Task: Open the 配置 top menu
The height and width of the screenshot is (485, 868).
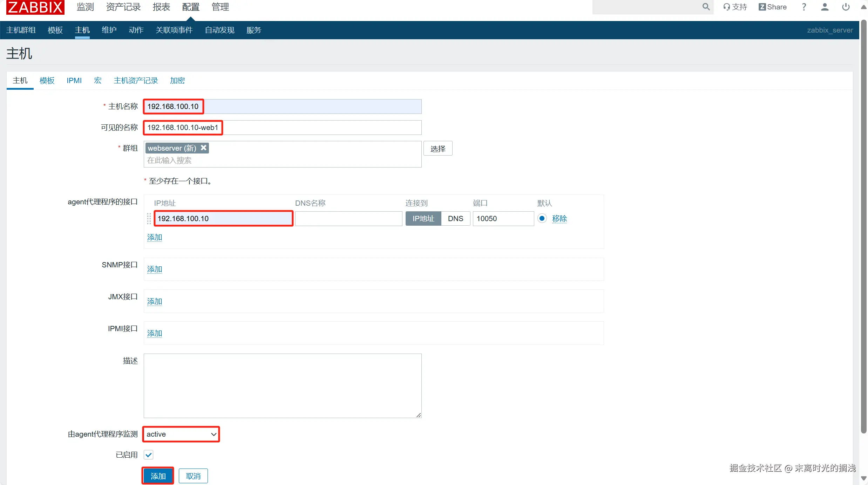Action: [190, 7]
